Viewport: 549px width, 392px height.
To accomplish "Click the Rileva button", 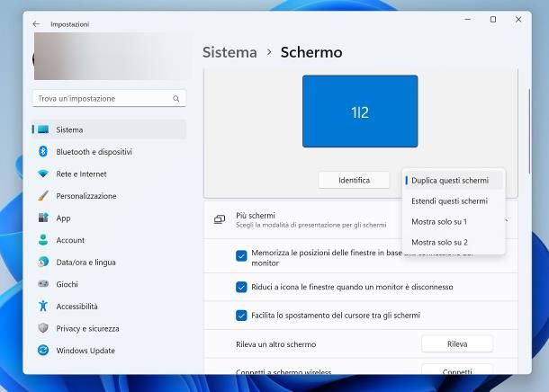I will 457,344.
